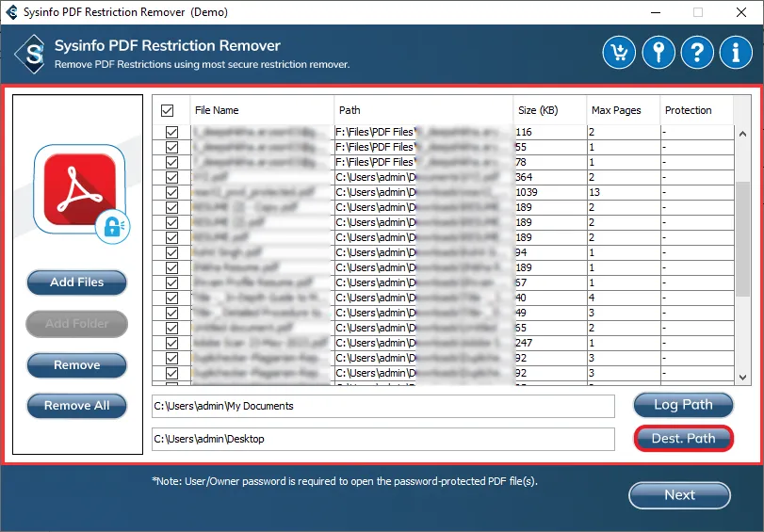The height and width of the screenshot is (532, 764).
Task: Open help via the question mark icon
Action: coord(697,52)
